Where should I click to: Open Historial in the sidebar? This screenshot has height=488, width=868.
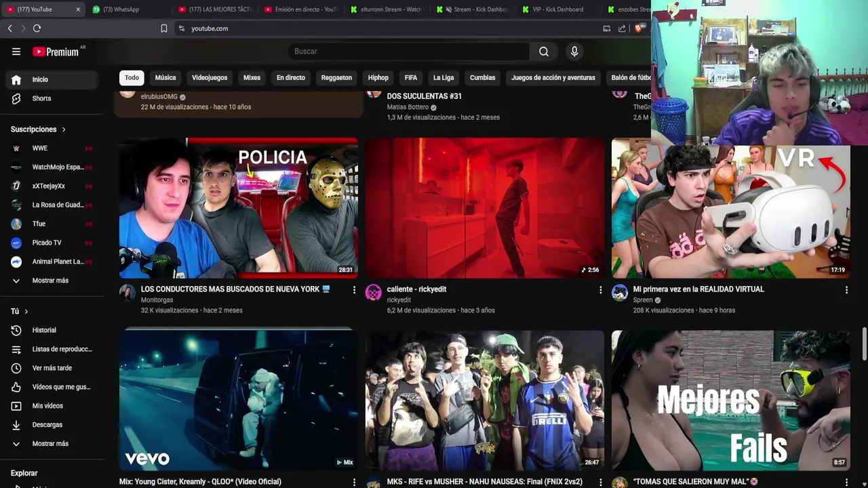click(52, 330)
